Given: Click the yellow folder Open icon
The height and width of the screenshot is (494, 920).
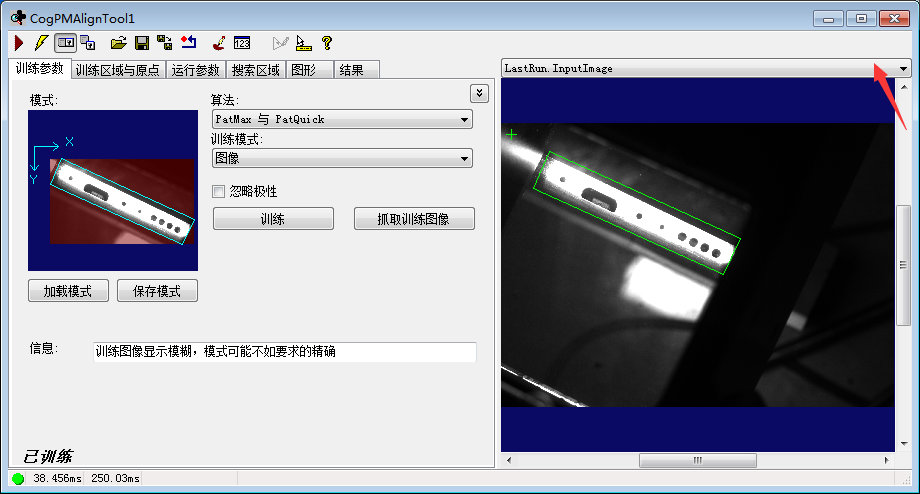Looking at the screenshot, I should click(x=118, y=43).
